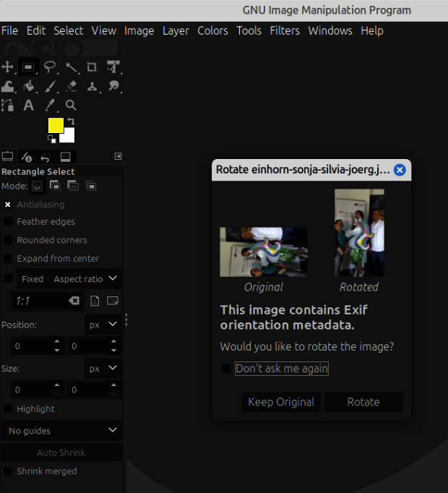Increase the Position X value
The image size is (448, 493).
coord(57,341)
